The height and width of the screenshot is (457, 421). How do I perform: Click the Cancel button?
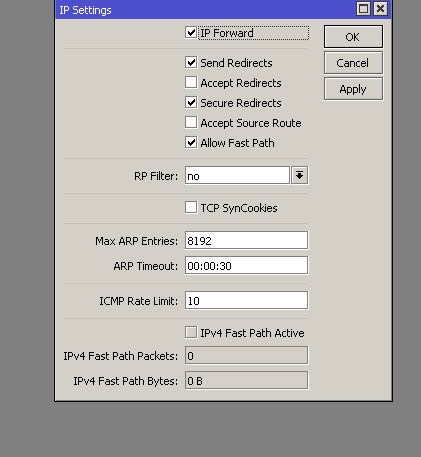[x=353, y=63]
